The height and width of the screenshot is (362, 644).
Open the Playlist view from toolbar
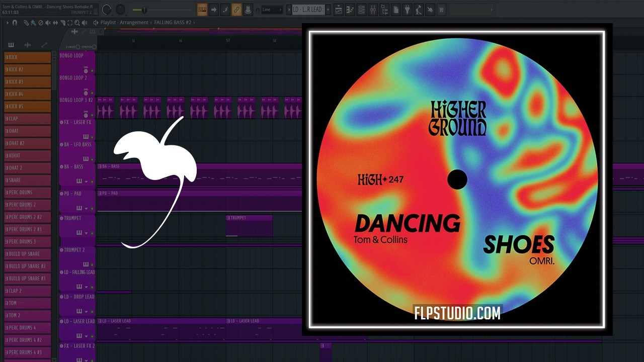pyautogui.click(x=339, y=10)
